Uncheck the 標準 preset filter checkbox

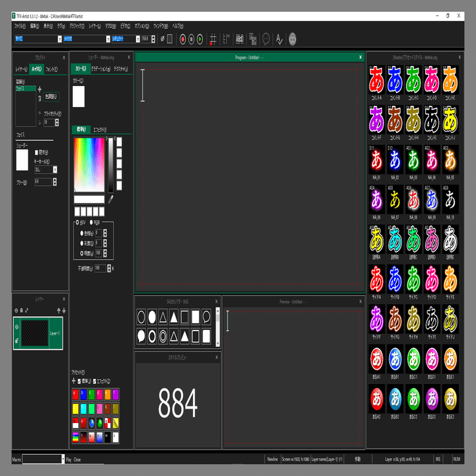pos(79,381)
